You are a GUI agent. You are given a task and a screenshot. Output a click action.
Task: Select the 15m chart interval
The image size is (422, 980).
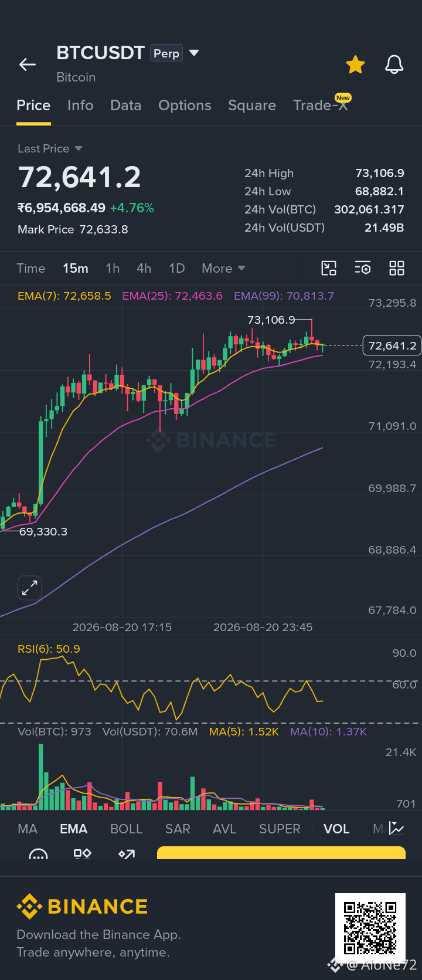pos(76,269)
